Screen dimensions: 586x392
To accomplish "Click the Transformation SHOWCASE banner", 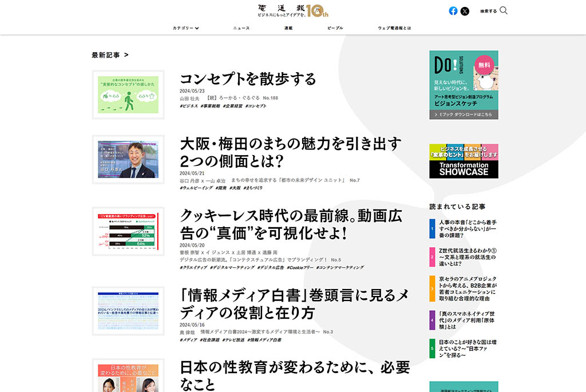I will tap(464, 161).
